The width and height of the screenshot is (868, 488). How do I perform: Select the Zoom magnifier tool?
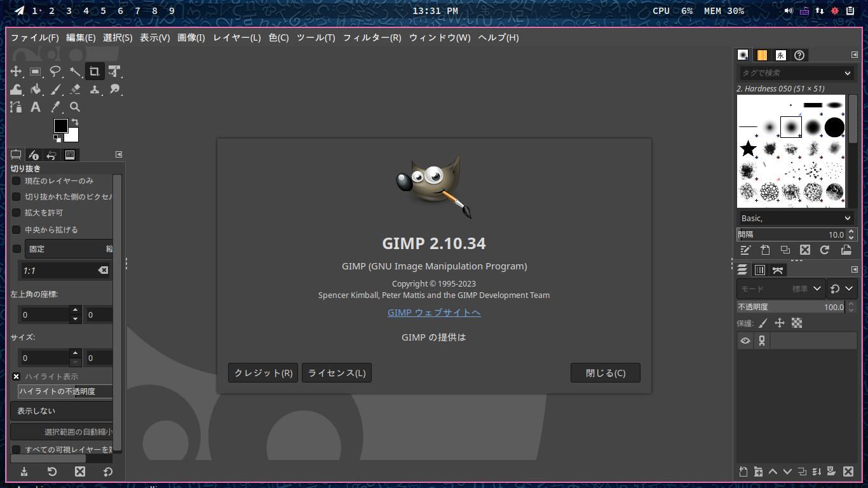[x=75, y=107]
